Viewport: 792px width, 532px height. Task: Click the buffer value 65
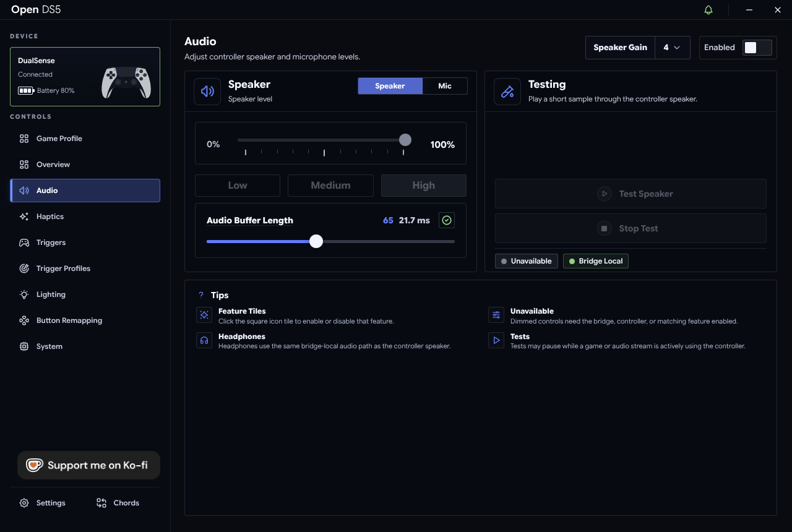pyautogui.click(x=388, y=220)
